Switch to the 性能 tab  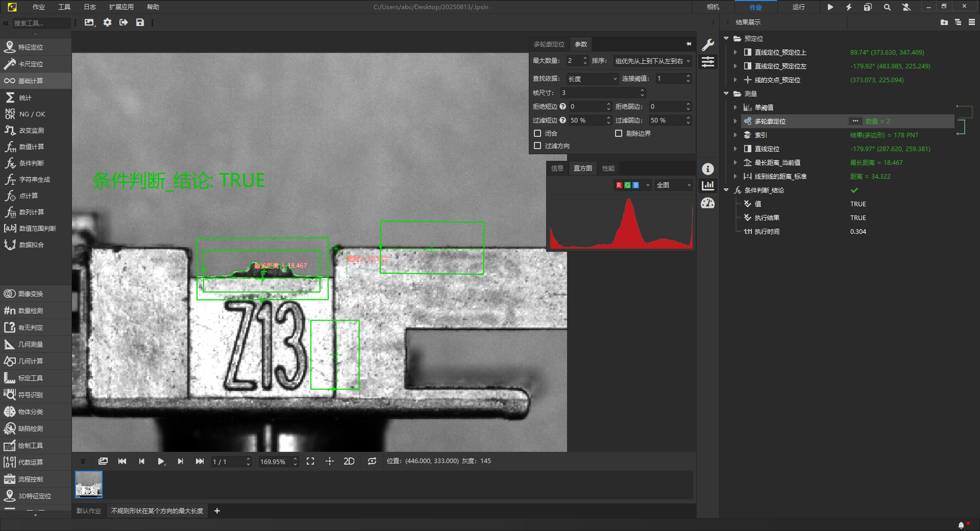(608, 168)
